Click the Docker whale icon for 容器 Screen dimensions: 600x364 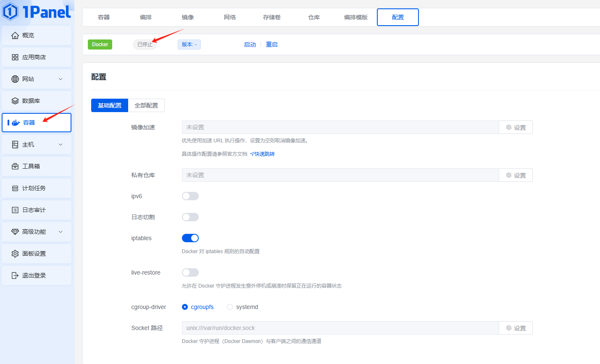16,123
